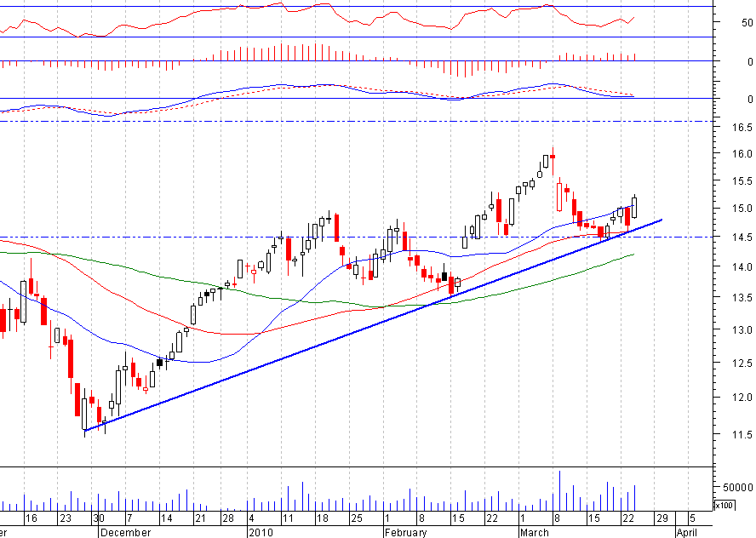Click the December month label
The image size is (756, 538).
click(x=125, y=533)
